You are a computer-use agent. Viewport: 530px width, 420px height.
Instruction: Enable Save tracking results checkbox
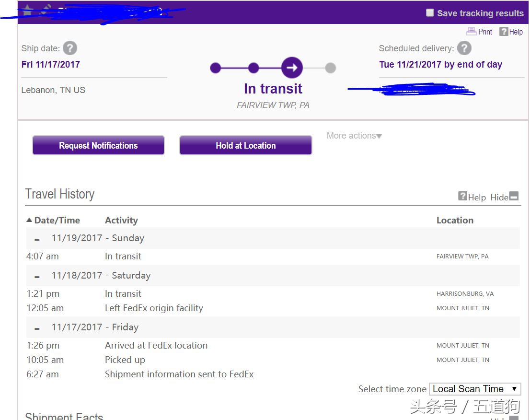point(430,13)
